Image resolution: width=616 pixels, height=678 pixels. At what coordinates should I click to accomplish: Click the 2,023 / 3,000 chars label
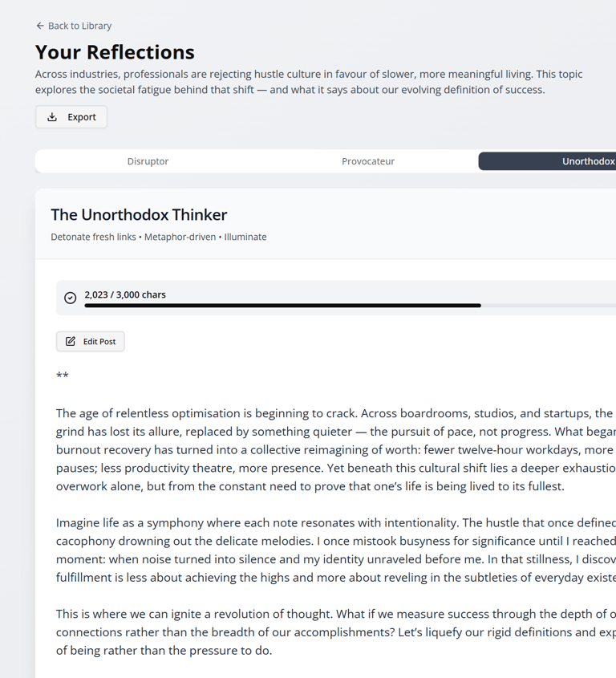125,294
